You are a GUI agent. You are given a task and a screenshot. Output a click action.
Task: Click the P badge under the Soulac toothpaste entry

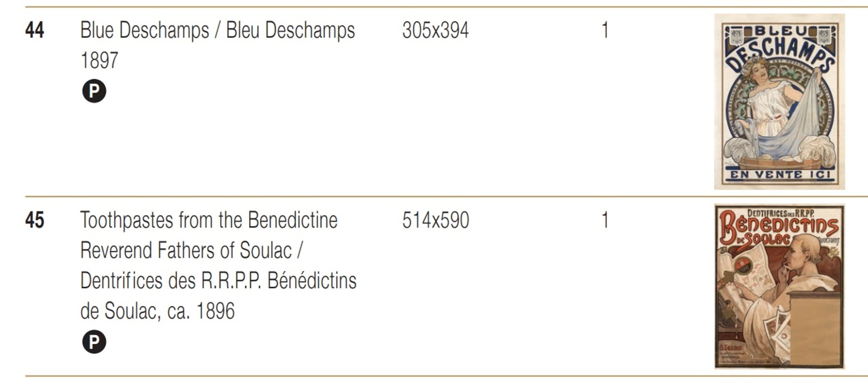tap(94, 342)
